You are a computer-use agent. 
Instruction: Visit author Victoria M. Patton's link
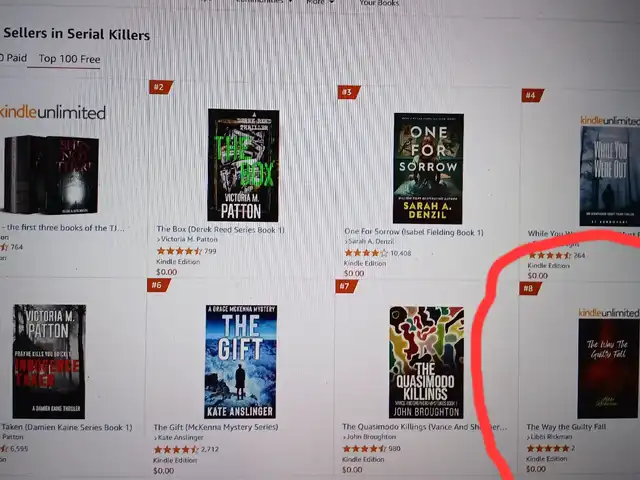pos(187,240)
